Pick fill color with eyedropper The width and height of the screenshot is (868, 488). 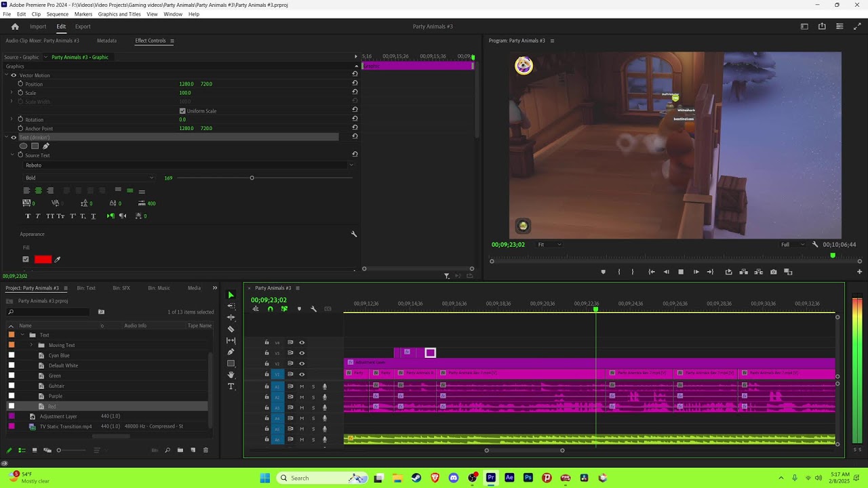(x=57, y=259)
